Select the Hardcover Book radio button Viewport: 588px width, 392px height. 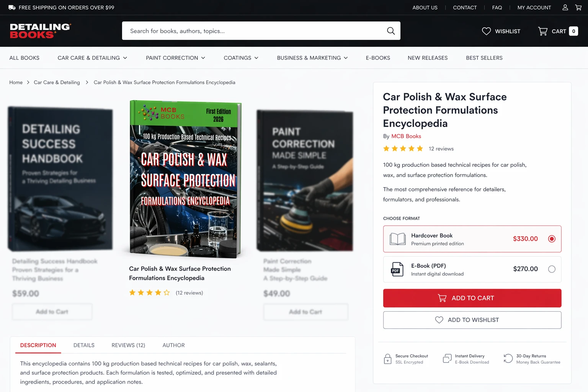[552, 239]
